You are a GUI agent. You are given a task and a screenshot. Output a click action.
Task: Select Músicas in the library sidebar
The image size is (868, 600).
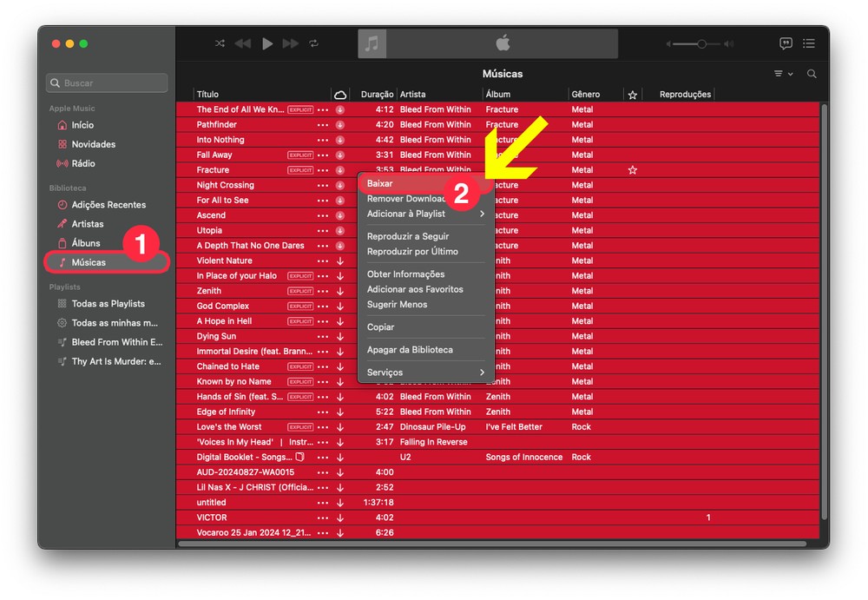107,262
